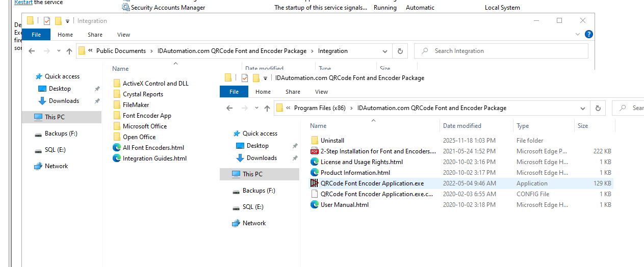Viewport: 644px width, 267px height.
Task: Open Integration Guides.html file
Action: (154, 158)
